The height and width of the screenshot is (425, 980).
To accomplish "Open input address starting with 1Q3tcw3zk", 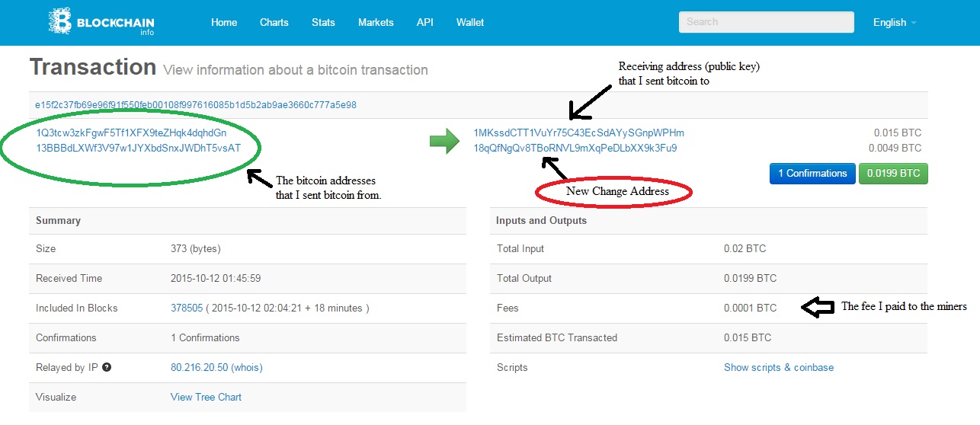I will point(130,133).
